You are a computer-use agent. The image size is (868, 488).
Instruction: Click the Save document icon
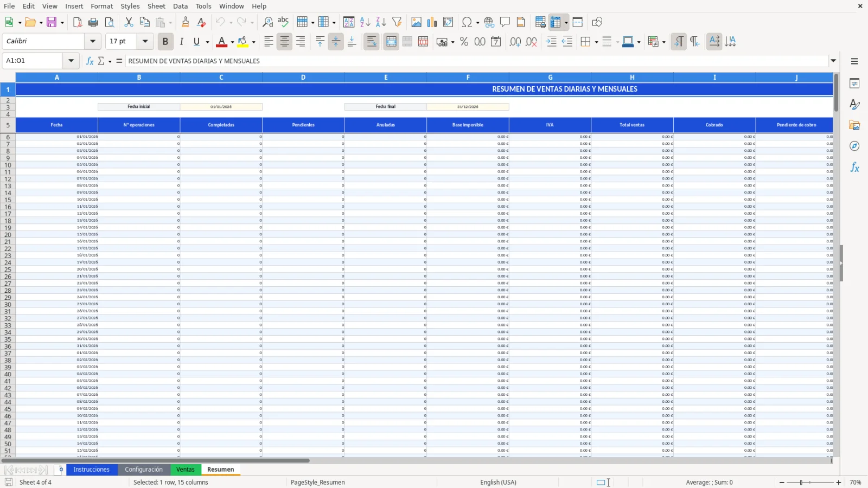click(52, 22)
